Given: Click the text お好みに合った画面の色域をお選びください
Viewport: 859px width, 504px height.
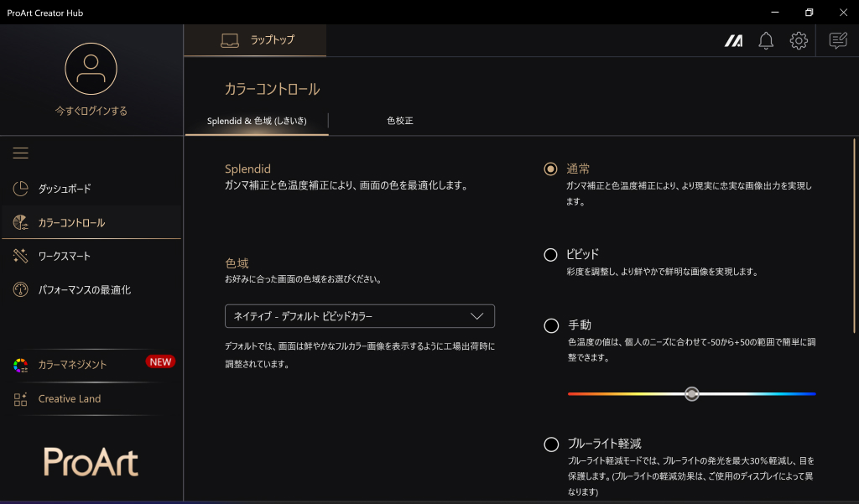Looking at the screenshot, I should [304, 279].
